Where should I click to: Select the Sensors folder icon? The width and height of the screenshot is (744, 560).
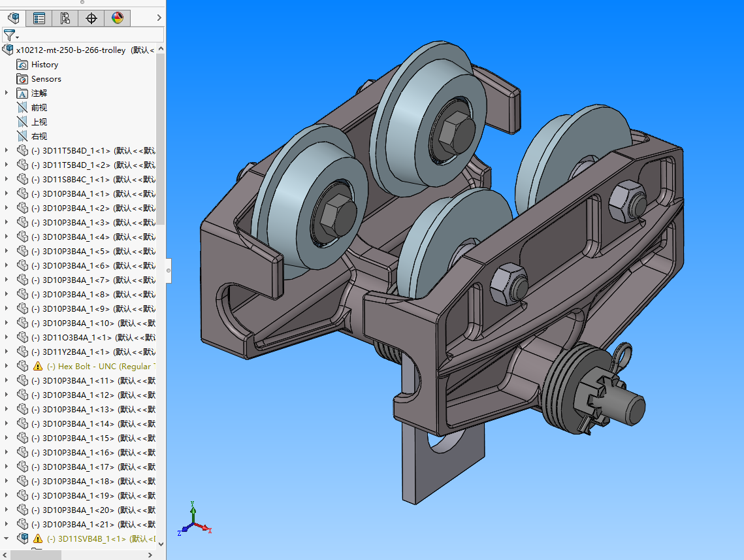click(x=22, y=79)
